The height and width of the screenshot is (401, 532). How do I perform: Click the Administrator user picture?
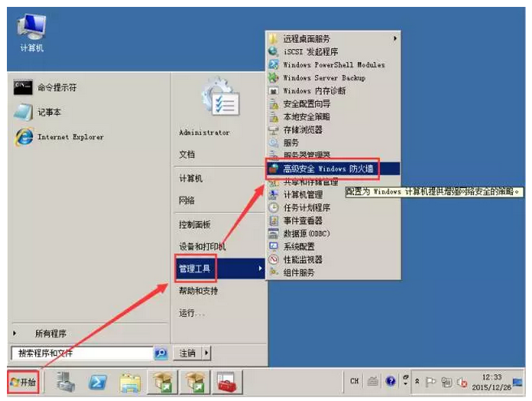coord(220,98)
